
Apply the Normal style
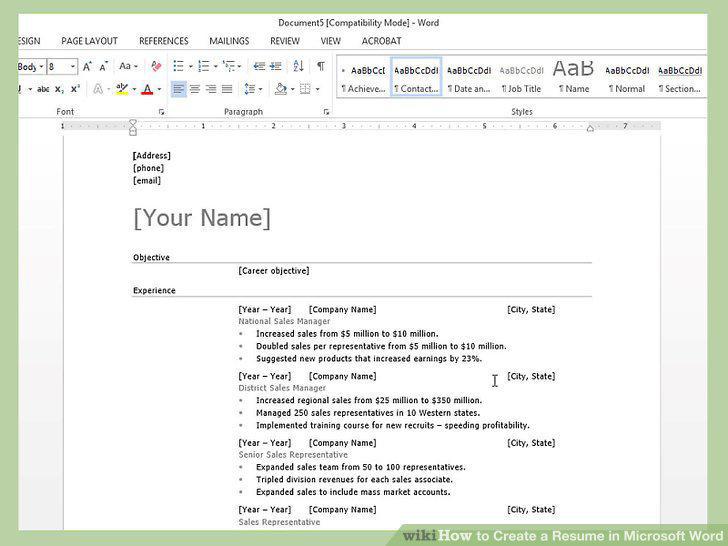click(627, 77)
